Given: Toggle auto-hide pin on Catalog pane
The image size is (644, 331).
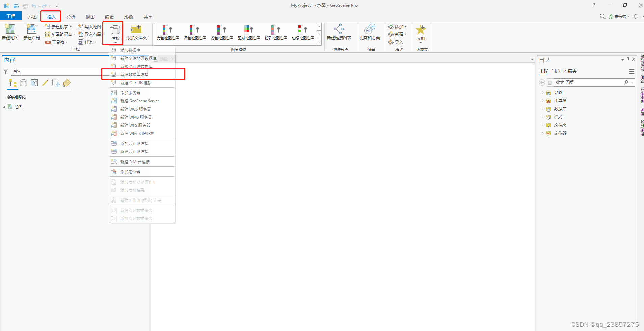Looking at the screenshot, I should coord(628,59).
